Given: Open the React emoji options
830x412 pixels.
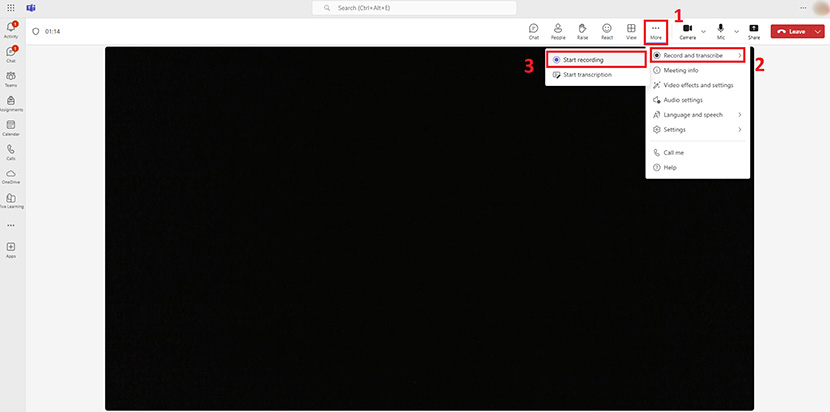Looking at the screenshot, I should coord(606,30).
